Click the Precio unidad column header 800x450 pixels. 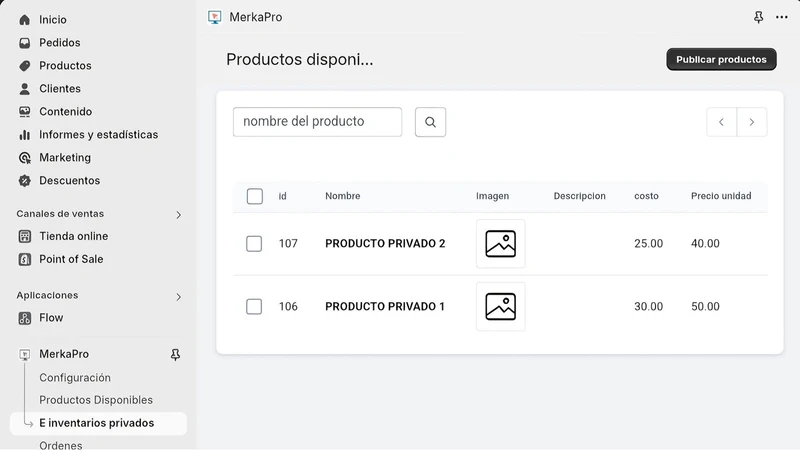point(721,196)
